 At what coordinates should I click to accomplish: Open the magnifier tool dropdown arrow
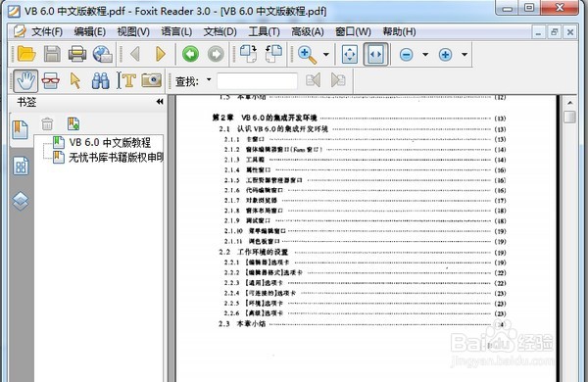point(326,55)
